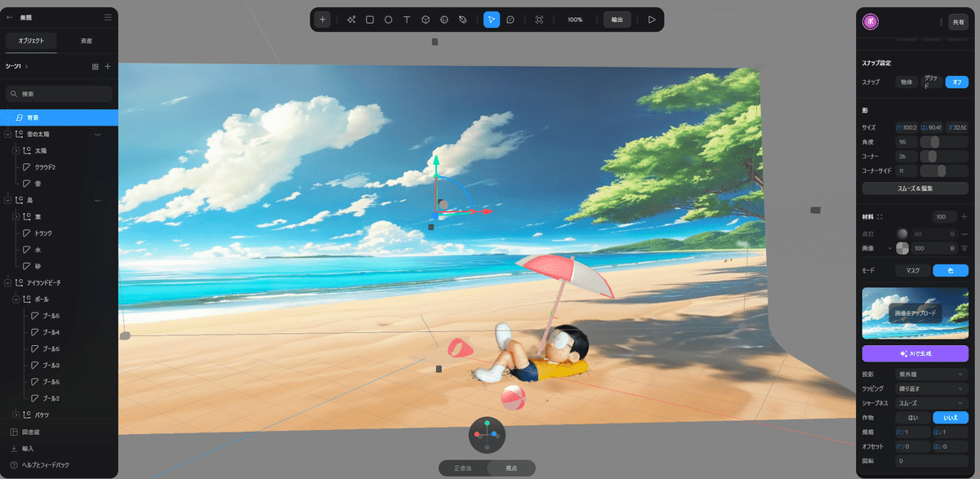The height and width of the screenshot is (479, 980).
Task: Switch to 資産 tab
Action: [x=87, y=41]
